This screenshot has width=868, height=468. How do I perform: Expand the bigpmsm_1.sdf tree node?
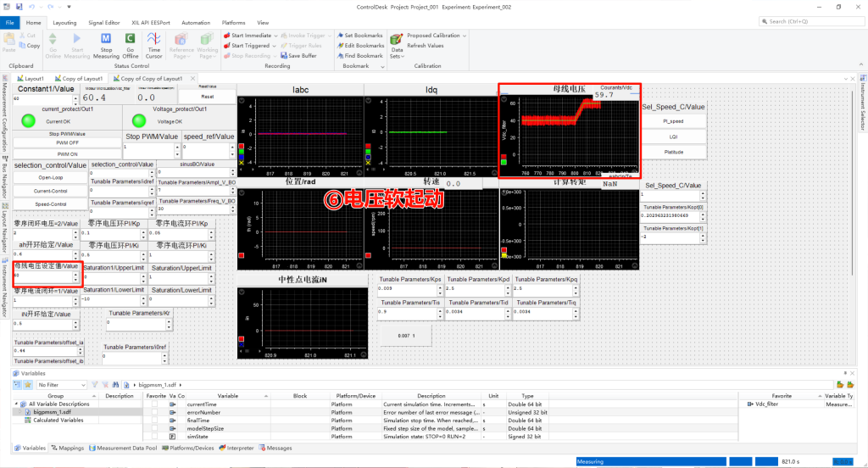21,412
